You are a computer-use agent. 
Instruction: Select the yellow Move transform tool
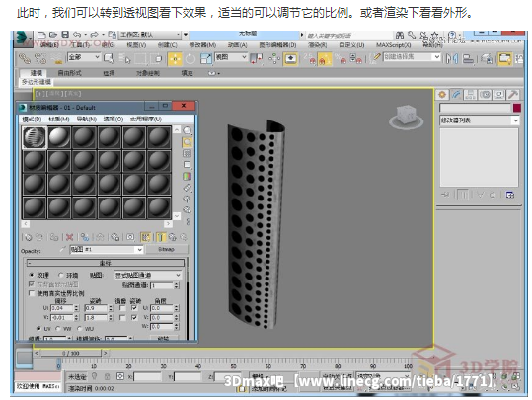click(175, 59)
